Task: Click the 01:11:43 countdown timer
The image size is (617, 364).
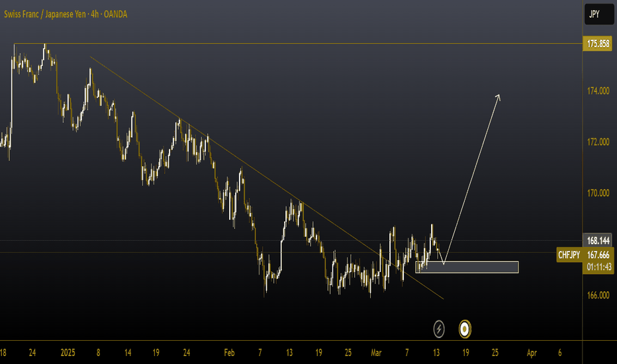Action: coord(598,267)
